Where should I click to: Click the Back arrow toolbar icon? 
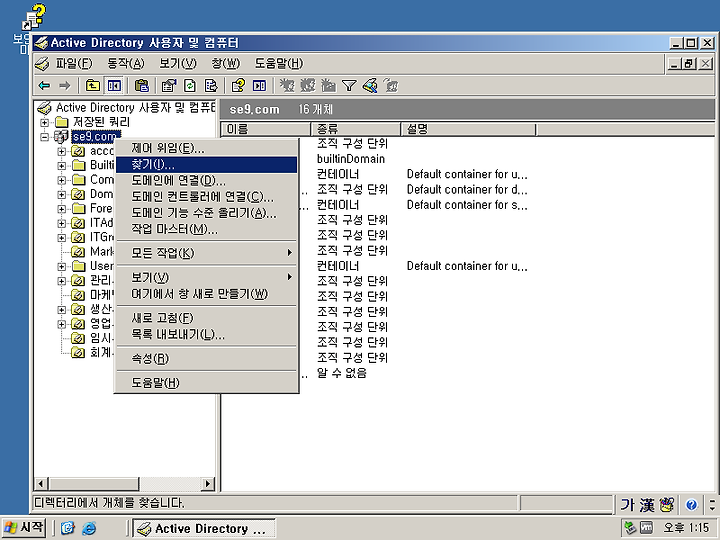[x=45, y=85]
